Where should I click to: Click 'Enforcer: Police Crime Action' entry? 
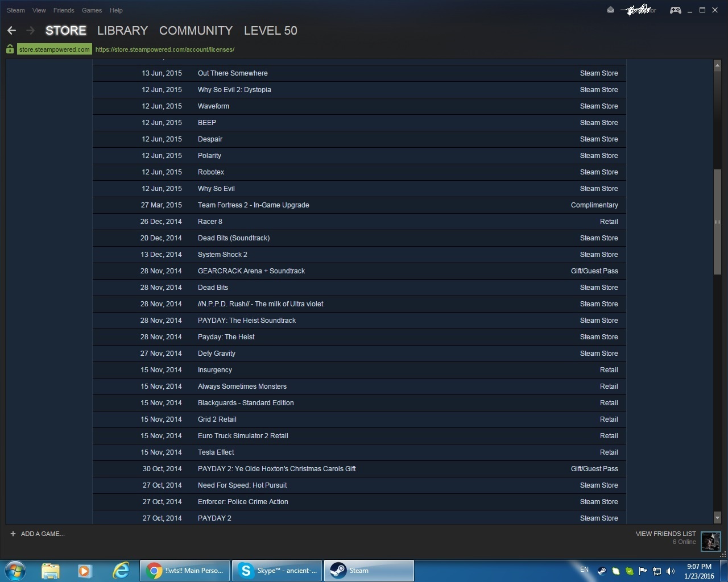359,502
